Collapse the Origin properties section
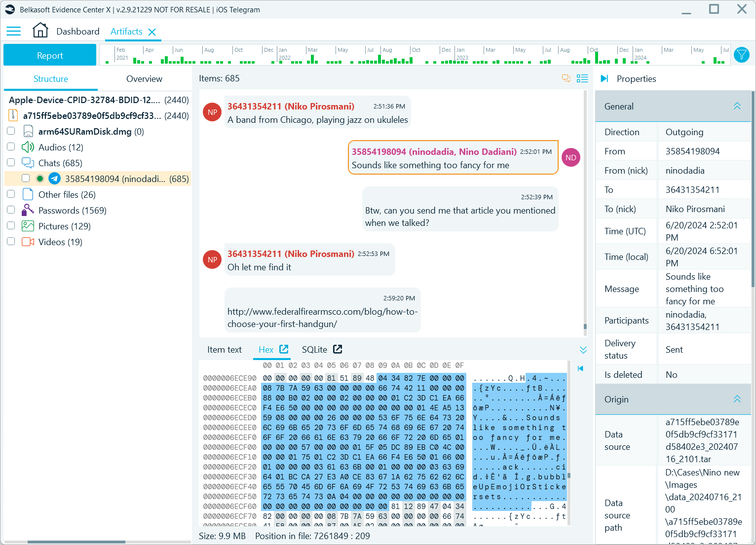The image size is (756, 545). 737,399
